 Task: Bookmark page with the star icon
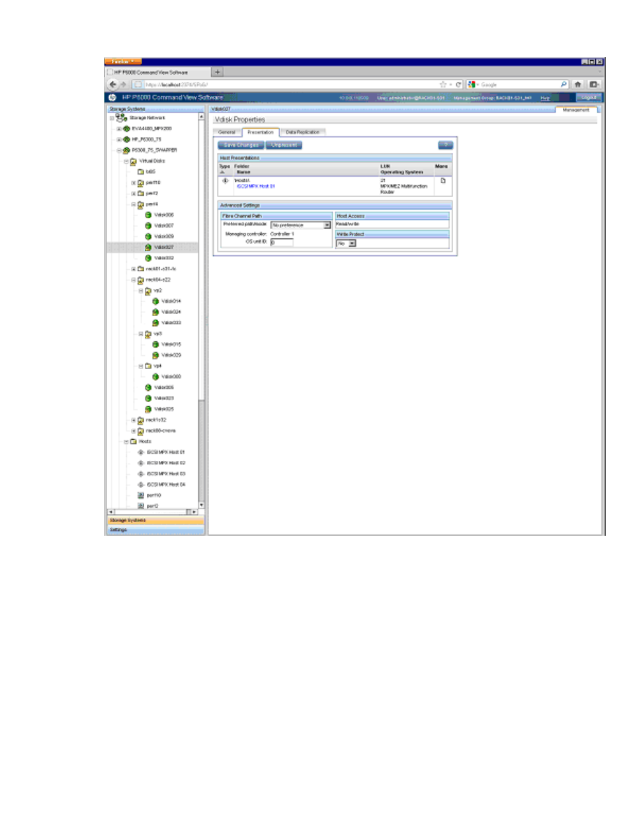click(x=443, y=85)
